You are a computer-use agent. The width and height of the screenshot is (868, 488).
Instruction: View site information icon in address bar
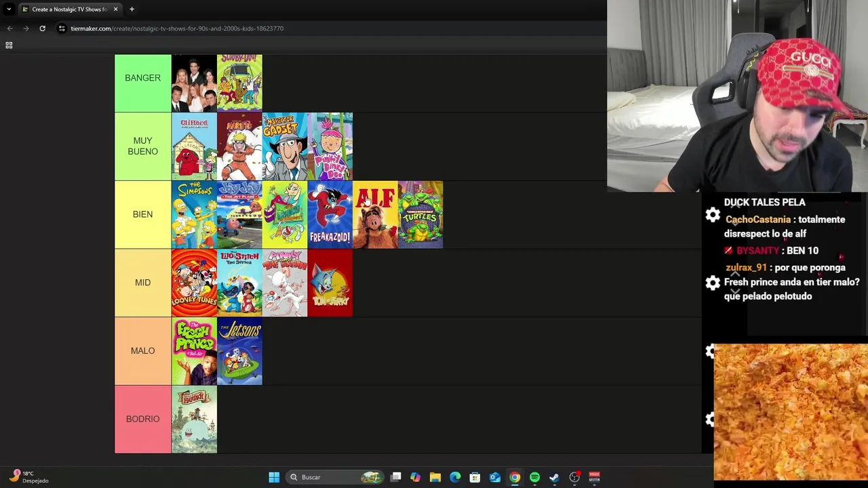point(62,28)
